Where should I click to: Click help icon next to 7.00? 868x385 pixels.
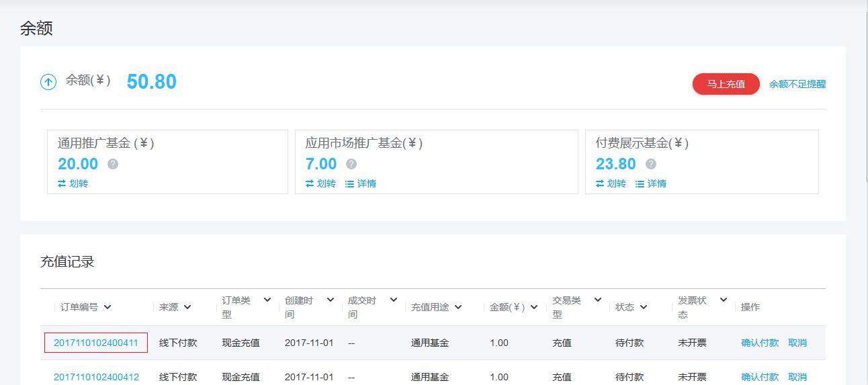click(x=351, y=164)
